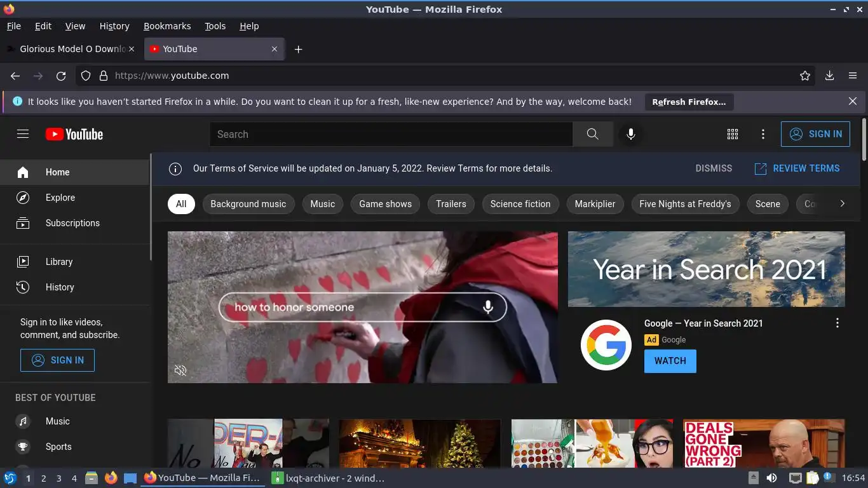The height and width of the screenshot is (488, 868).
Task: Click the WATCH button on Google ad
Action: coord(670,361)
